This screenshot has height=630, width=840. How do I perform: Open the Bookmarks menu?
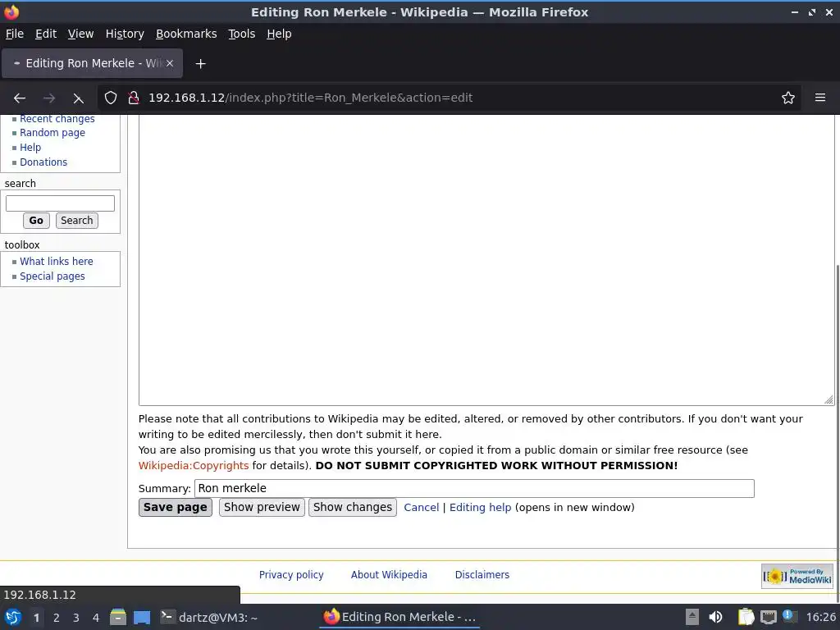pyautogui.click(x=186, y=34)
